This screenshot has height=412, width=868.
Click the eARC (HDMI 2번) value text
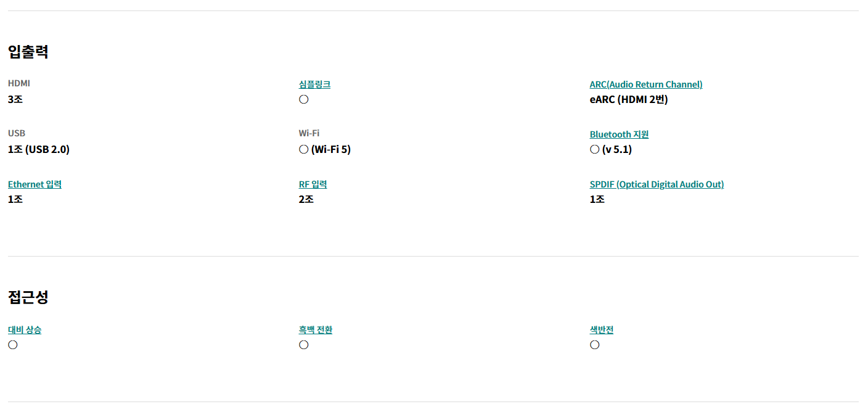click(x=629, y=99)
